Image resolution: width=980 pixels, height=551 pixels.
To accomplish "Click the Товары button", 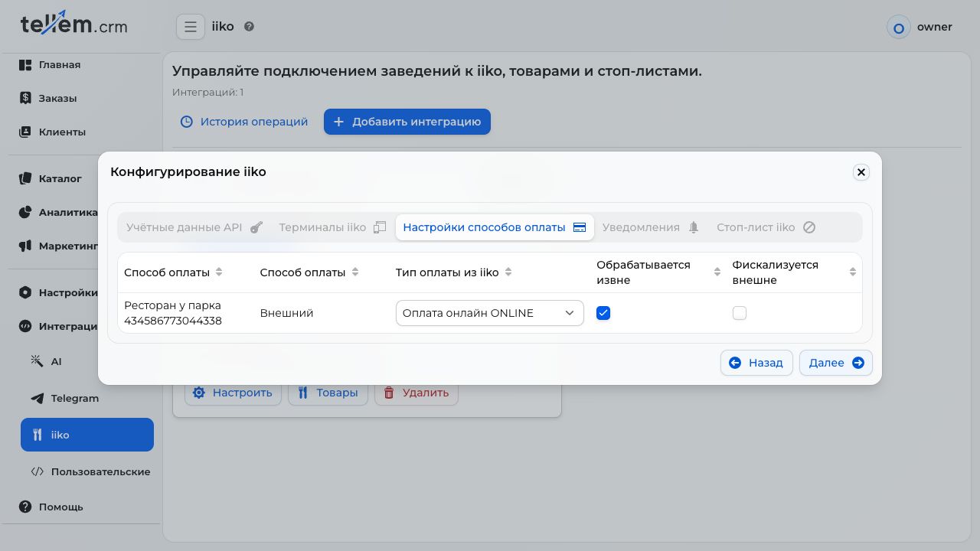I will [x=328, y=393].
